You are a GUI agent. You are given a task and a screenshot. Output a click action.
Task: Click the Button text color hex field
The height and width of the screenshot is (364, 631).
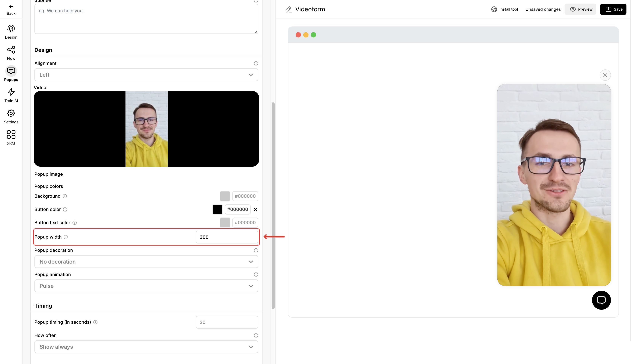click(245, 223)
